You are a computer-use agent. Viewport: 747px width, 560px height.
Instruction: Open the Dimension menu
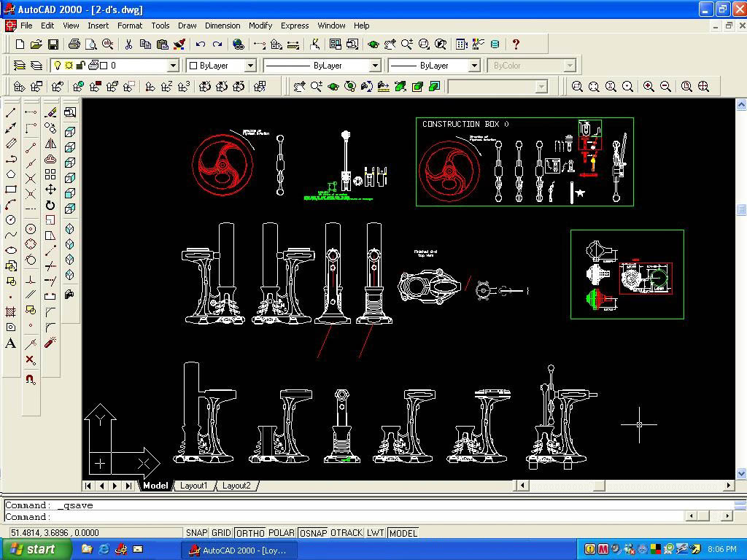(x=222, y=26)
